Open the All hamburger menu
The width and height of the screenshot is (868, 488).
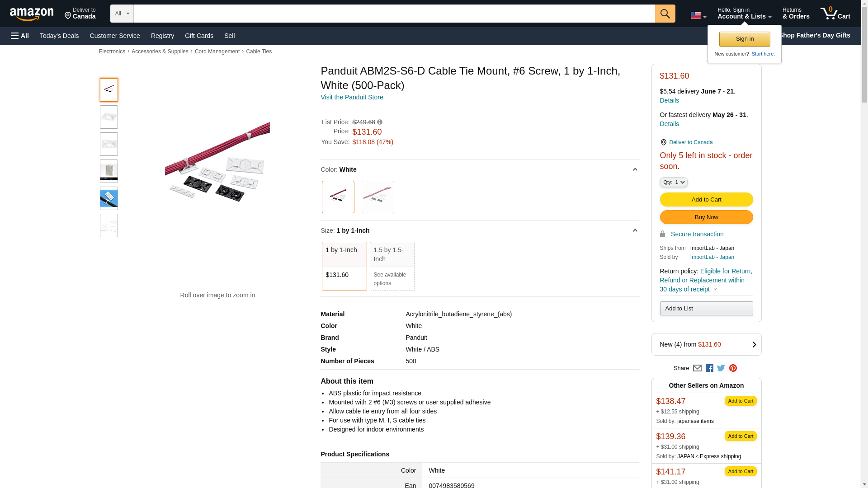coord(20,36)
